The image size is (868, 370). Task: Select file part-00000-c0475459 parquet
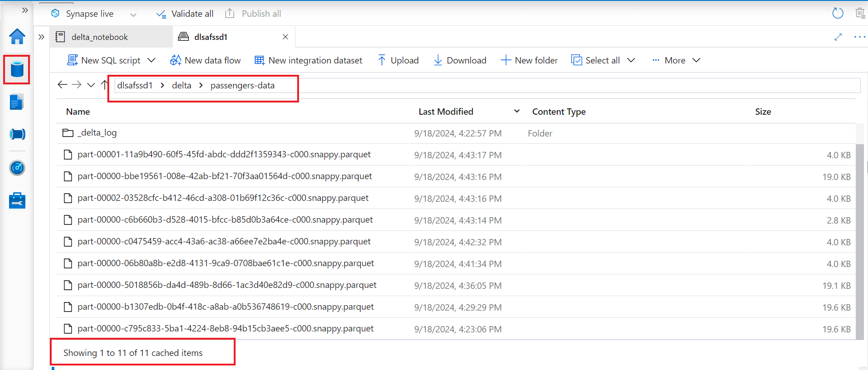[x=224, y=242]
